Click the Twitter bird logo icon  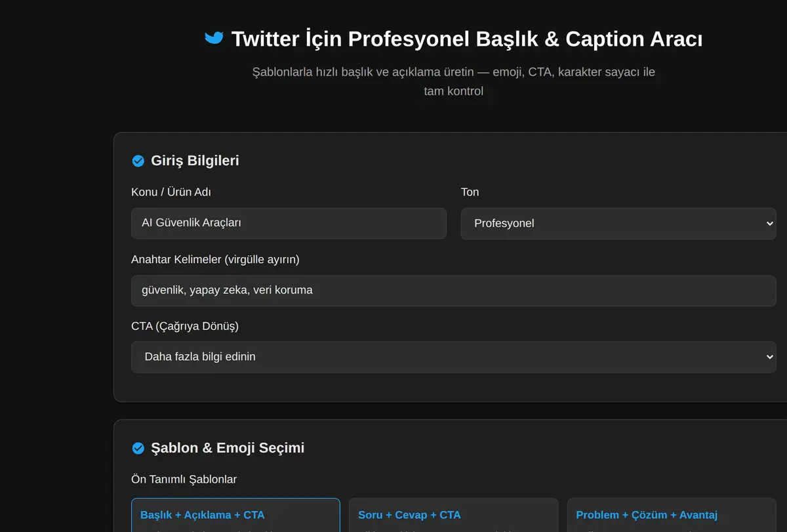tap(214, 38)
